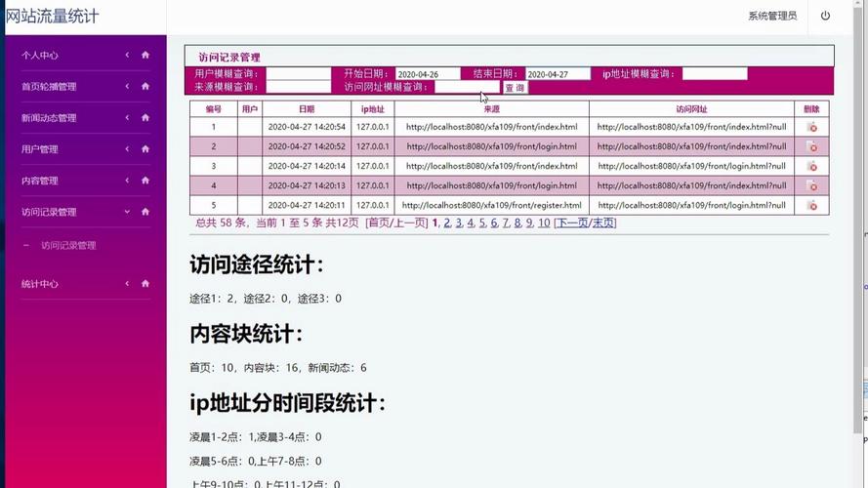The image size is (868, 488).
Task: Click 末页 last page link
Action: coord(602,223)
